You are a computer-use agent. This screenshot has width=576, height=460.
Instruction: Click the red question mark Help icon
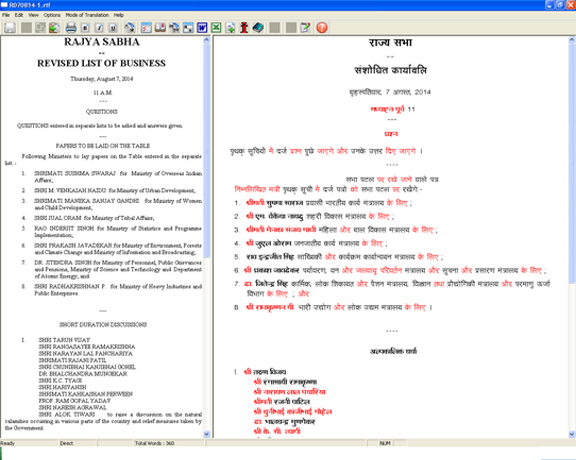[322, 28]
